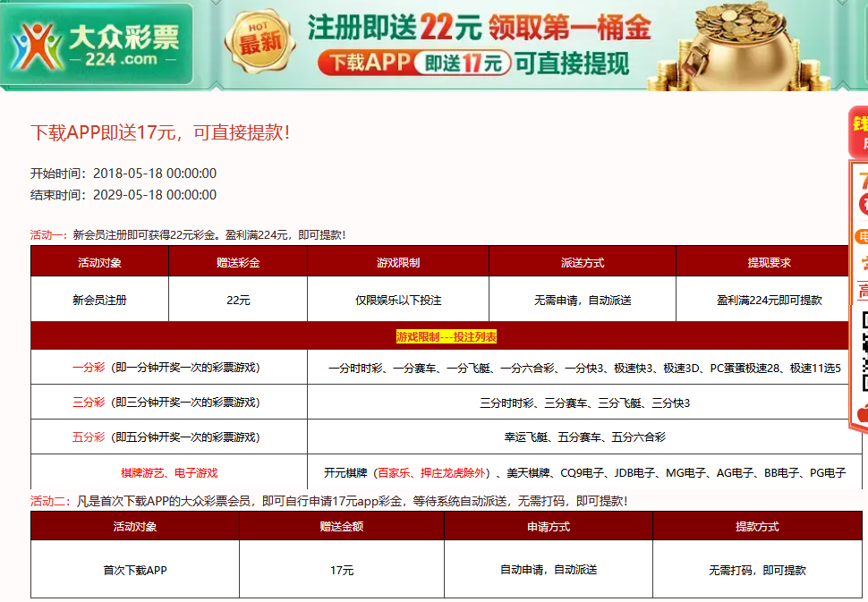The width and height of the screenshot is (868, 602).
Task: Click the 幸运飞艇、五分赛车、五分六合彩 cell
Action: pos(584,437)
